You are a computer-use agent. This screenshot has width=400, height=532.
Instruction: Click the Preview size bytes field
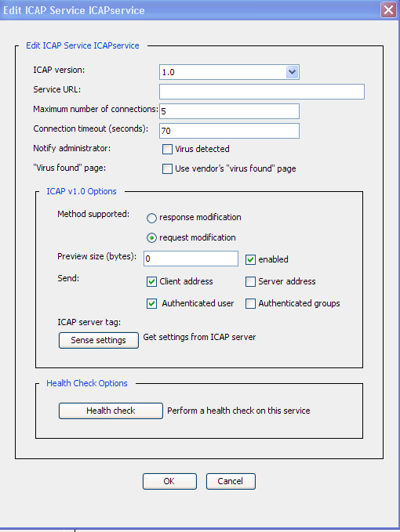191,259
